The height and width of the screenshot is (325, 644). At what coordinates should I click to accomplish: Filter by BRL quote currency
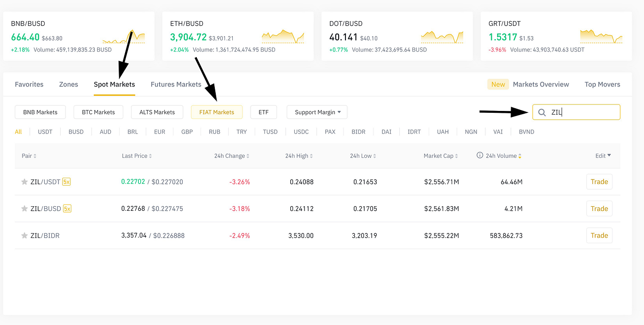132,132
